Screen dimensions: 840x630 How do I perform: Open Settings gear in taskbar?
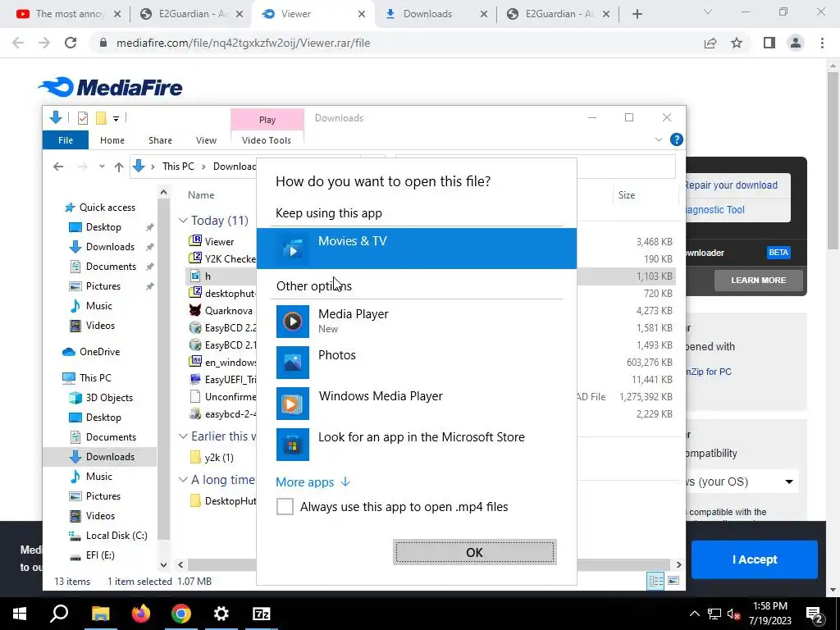(x=221, y=614)
